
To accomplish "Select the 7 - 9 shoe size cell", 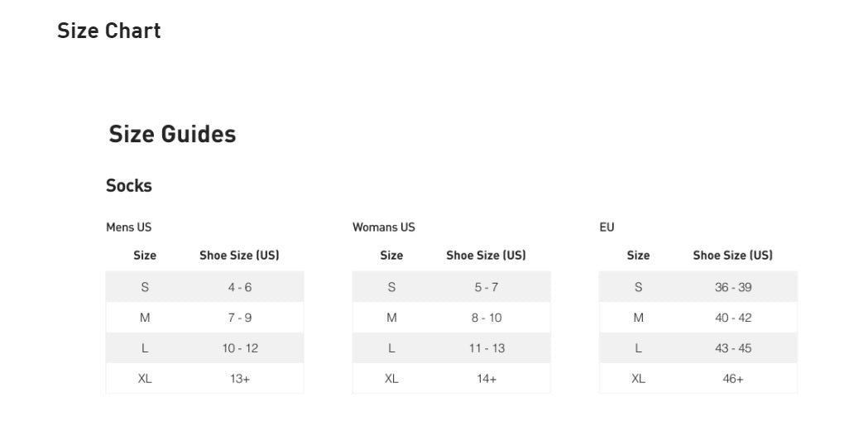I will click(240, 318).
